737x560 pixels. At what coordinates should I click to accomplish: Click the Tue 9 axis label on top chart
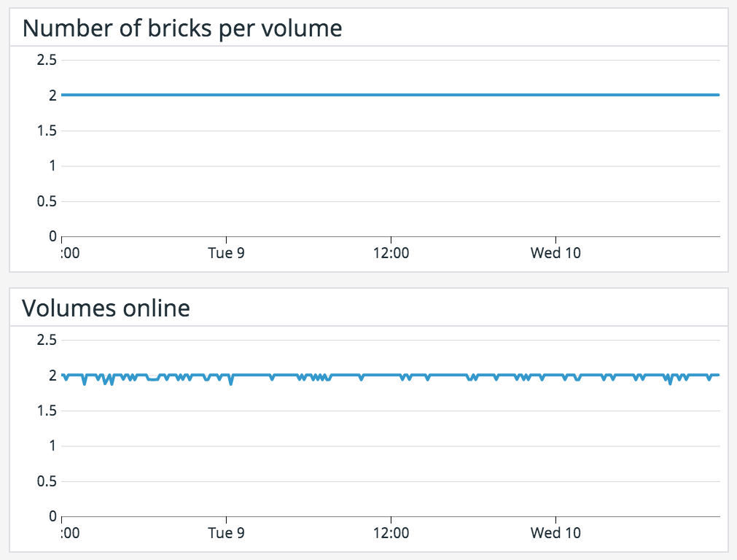click(227, 253)
